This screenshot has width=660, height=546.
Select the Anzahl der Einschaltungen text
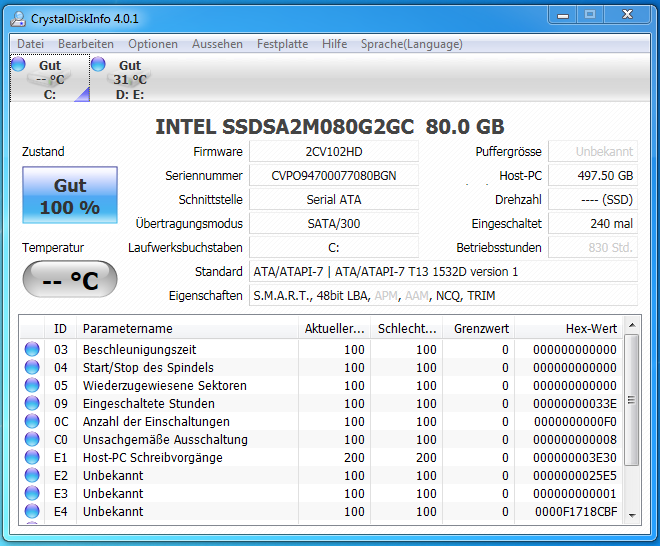click(x=156, y=421)
